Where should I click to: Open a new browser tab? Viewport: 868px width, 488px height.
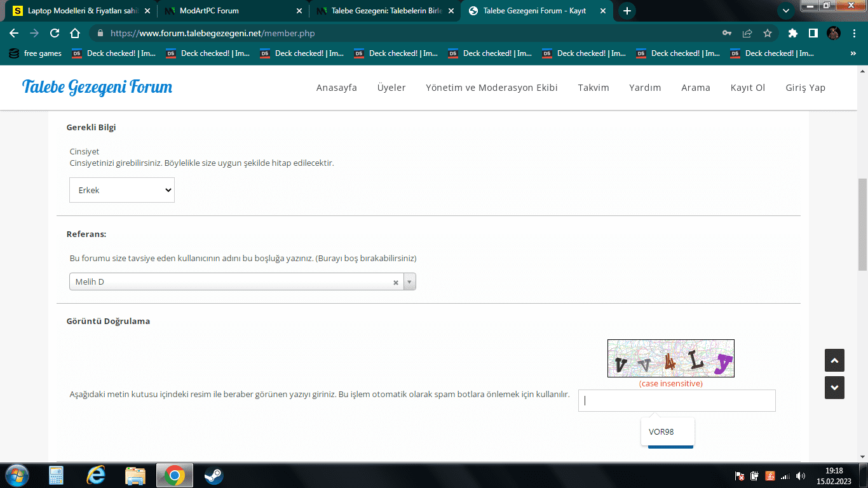[627, 11]
